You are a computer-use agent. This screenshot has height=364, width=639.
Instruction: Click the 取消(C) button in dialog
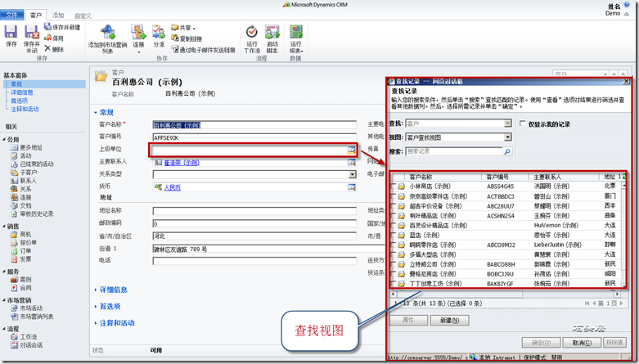582,343
